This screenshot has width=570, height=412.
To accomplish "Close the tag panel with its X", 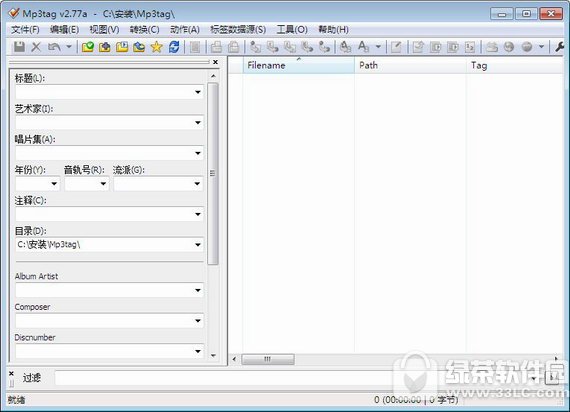I will tap(216, 62).
